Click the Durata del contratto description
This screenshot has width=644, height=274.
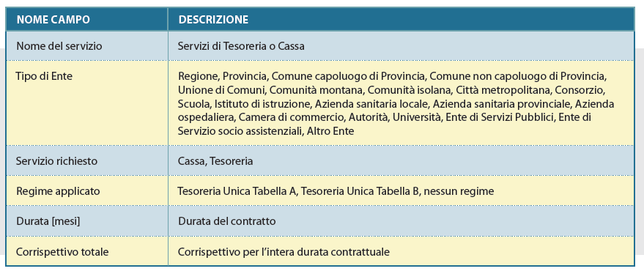click(226, 221)
